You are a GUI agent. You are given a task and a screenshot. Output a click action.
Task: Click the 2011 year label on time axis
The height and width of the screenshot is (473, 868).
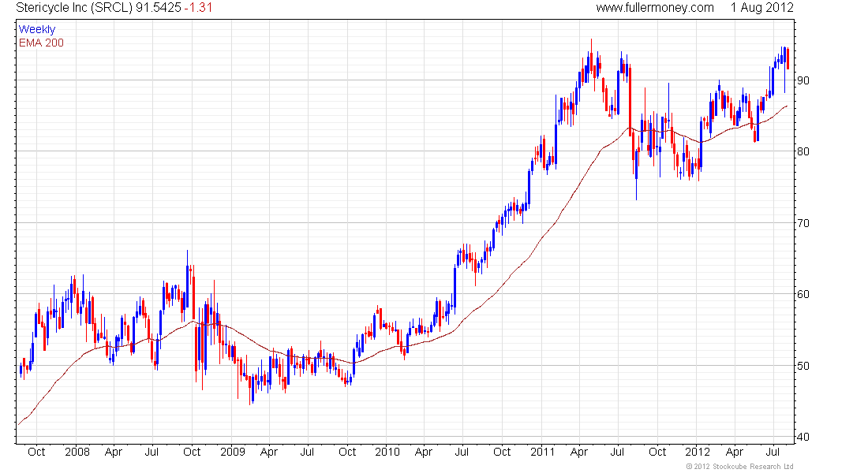point(543,452)
